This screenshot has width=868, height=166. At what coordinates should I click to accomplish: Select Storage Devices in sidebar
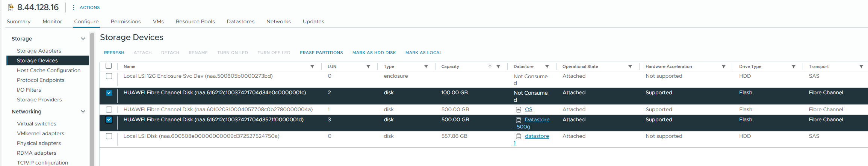tap(48, 60)
